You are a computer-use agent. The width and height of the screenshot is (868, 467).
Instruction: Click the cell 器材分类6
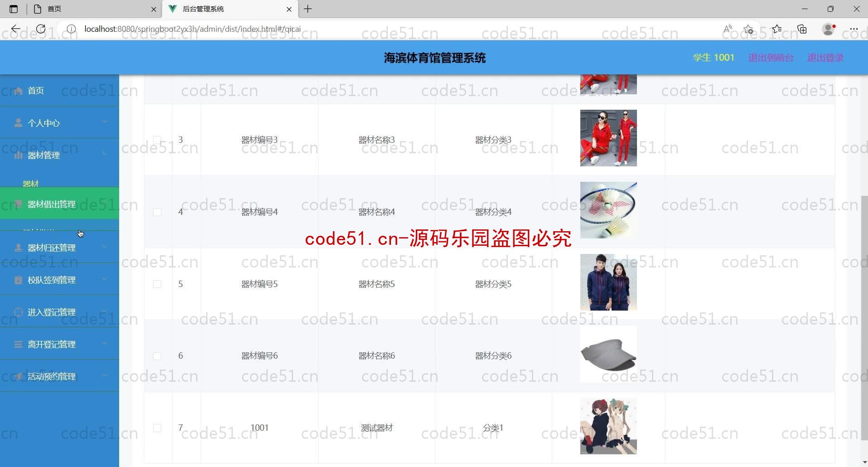tap(493, 356)
